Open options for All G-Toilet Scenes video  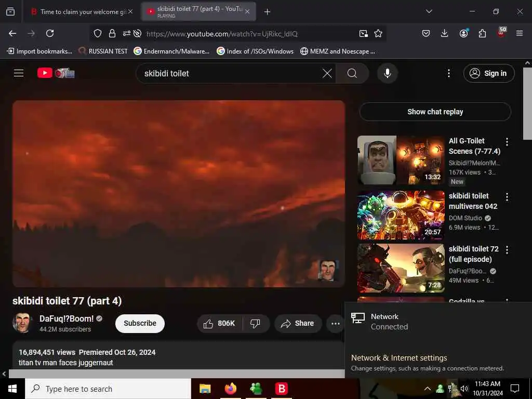point(507,142)
